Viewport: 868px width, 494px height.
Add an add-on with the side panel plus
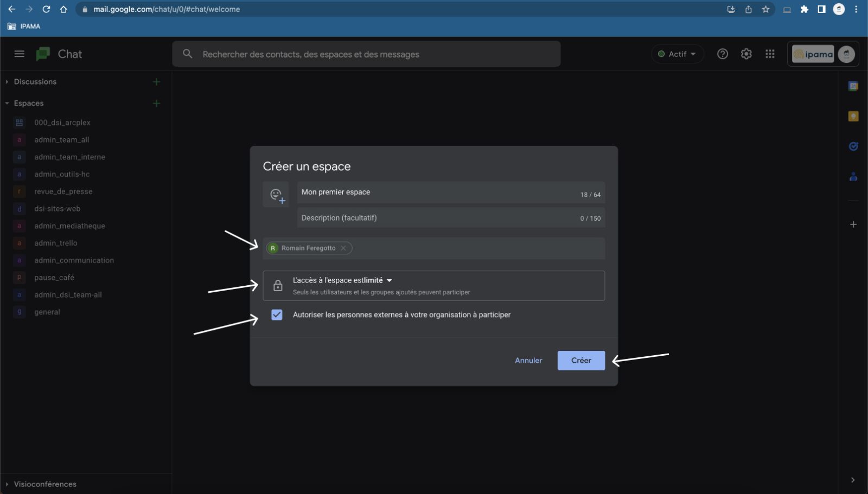853,224
